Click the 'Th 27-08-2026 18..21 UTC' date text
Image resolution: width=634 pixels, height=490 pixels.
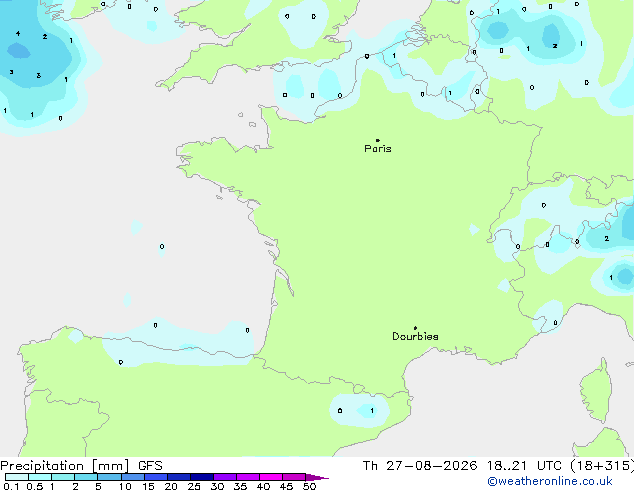462,466
